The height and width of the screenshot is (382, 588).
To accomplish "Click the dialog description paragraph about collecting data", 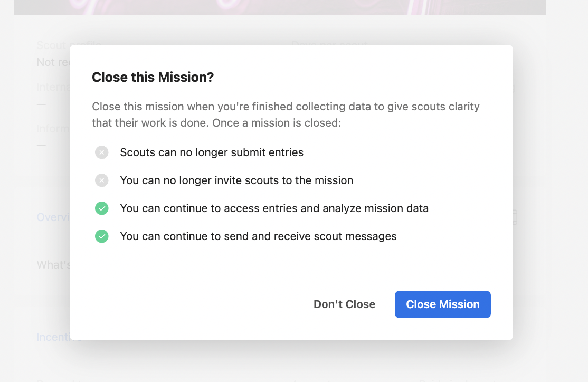I will (286, 114).
